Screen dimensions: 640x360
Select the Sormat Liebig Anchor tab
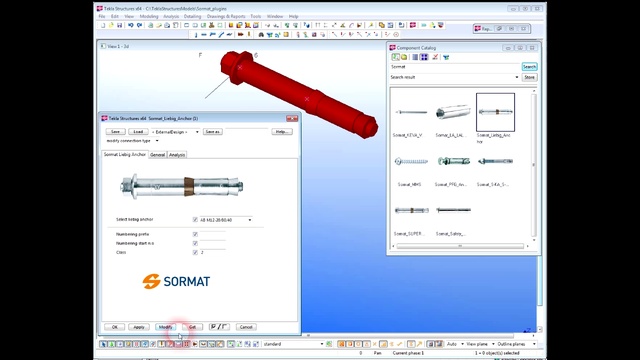click(124, 154)
